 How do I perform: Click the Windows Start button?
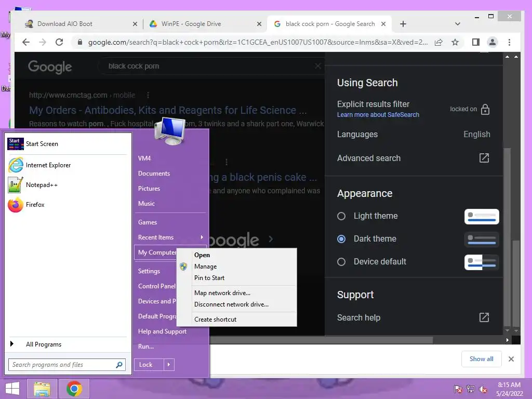pyautogui.click(x=12, y=389)
